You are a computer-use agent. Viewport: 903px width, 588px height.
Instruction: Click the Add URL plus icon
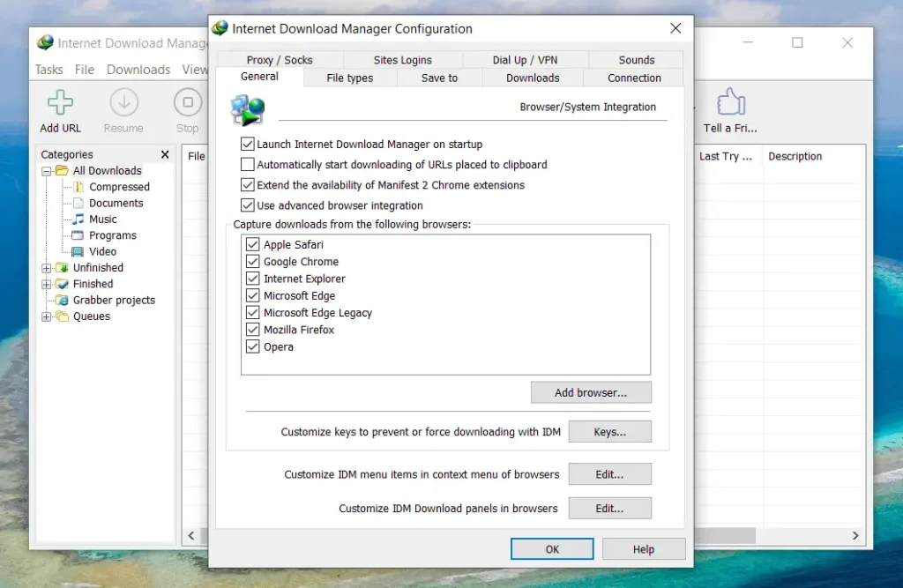60,103
